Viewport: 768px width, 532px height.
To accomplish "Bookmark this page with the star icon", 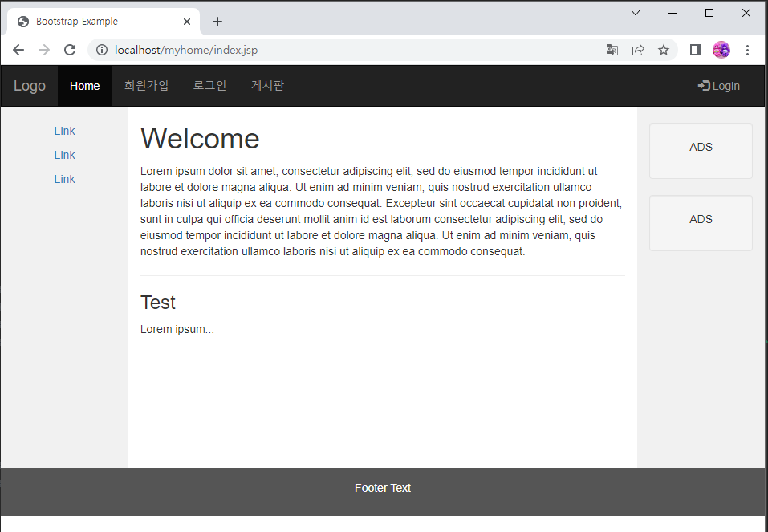I will [x=663, y=50].
